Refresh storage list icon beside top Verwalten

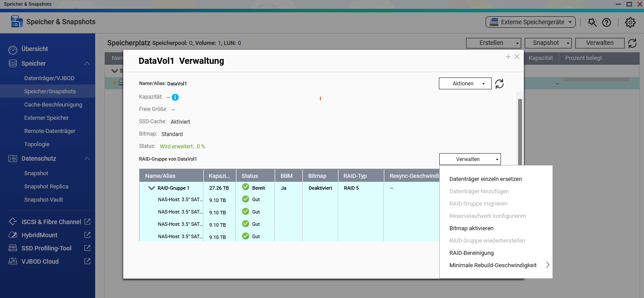tap(632, 43)
